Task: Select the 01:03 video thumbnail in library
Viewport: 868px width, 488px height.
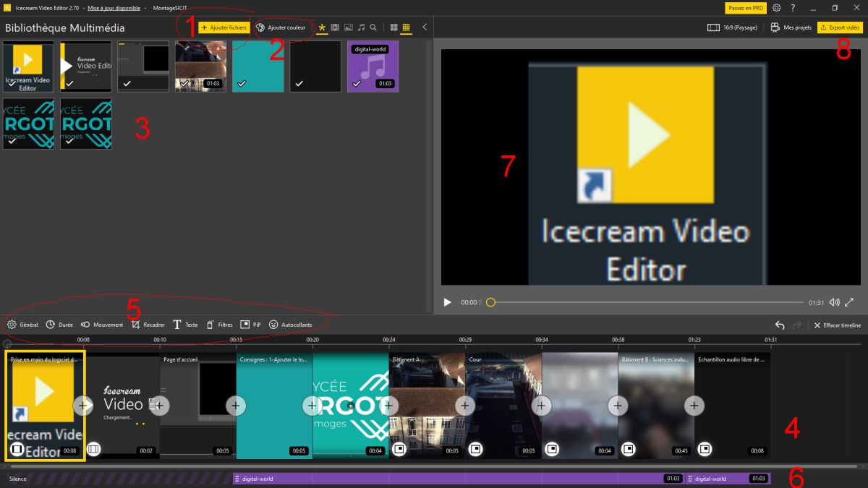Action: tap(200, 67)
